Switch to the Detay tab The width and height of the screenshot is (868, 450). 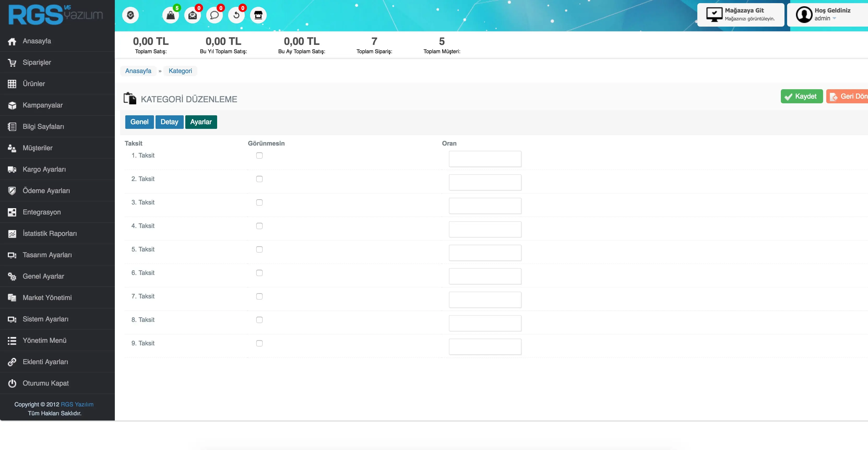(169, 122)
